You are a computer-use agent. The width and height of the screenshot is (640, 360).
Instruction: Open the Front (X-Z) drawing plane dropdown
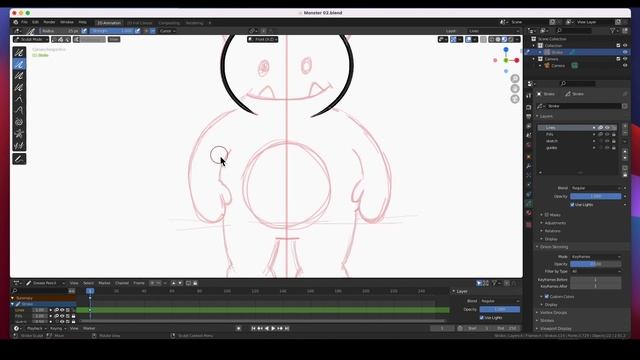click(263, 39)
